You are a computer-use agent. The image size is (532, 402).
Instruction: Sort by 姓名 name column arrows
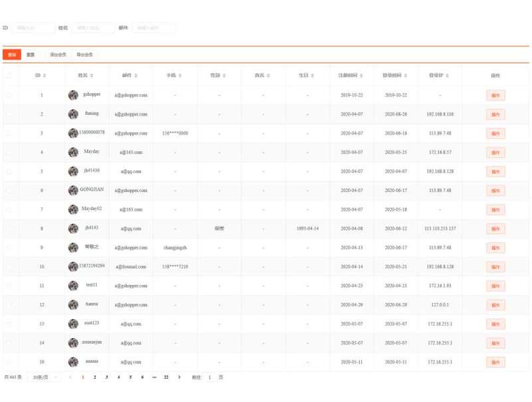point(92,76)
